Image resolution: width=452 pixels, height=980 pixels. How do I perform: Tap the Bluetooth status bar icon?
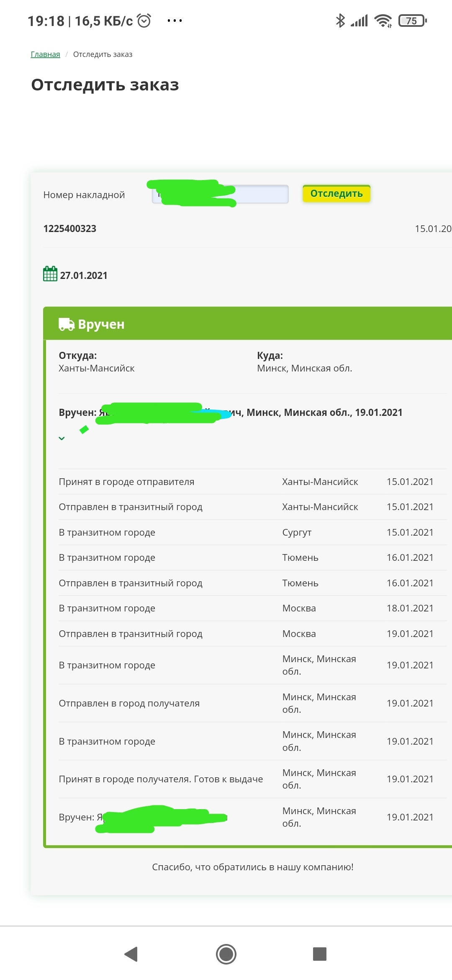coord(340,21)
